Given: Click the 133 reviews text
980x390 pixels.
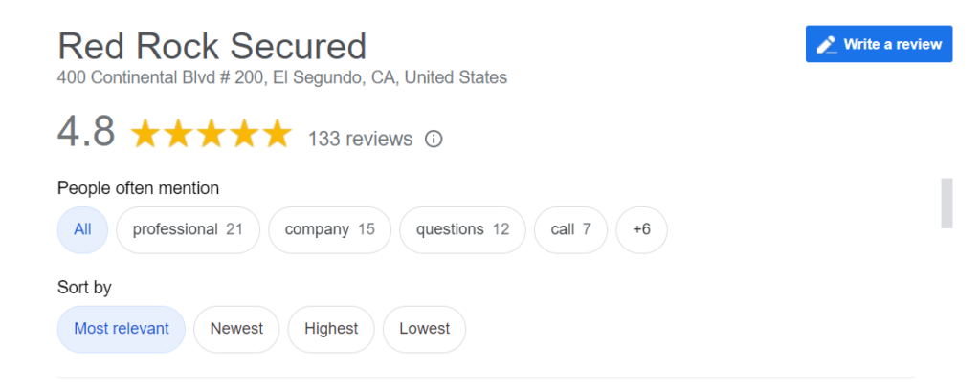Looking at the screenshot, I should click(x=360, y=139).
